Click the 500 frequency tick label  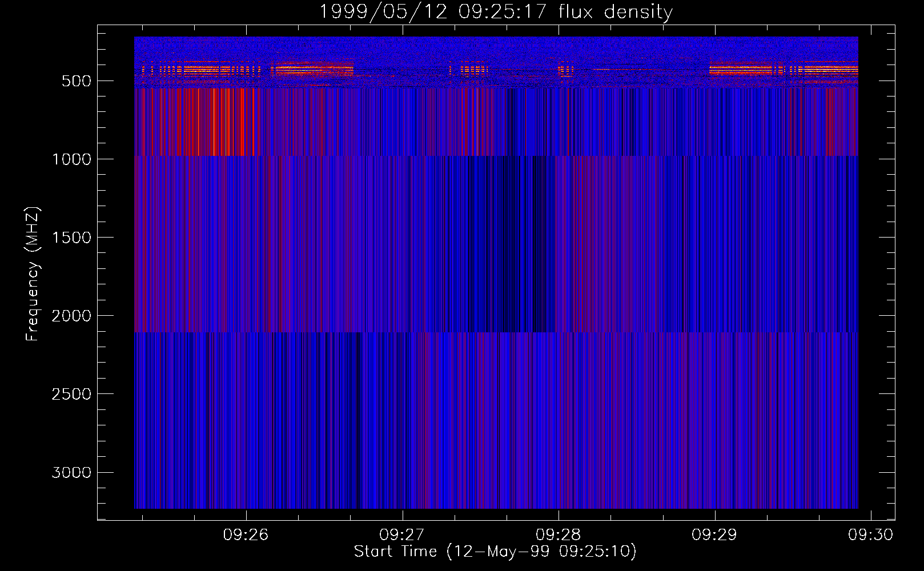pos(77,81)
